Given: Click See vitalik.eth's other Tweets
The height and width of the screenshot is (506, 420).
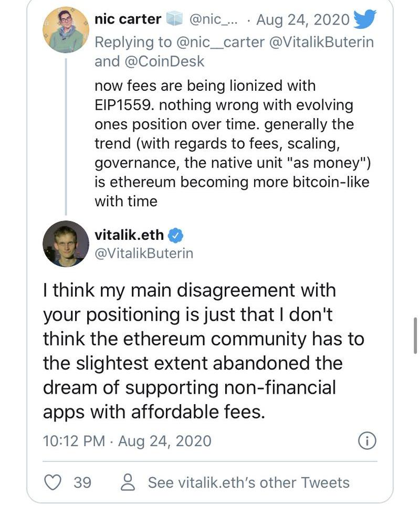Looking at the screenshot, I should pyautogui.click(x=248, y=483).
